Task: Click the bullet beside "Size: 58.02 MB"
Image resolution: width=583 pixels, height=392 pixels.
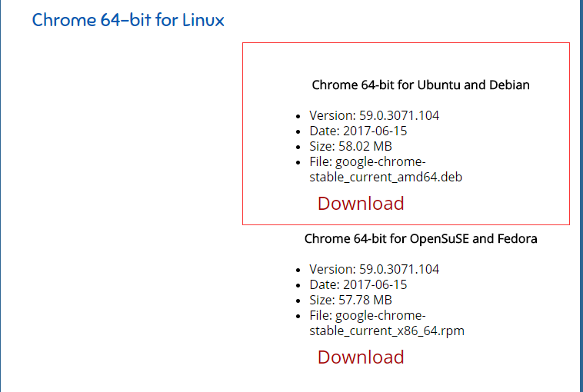Action: [298, 147]
